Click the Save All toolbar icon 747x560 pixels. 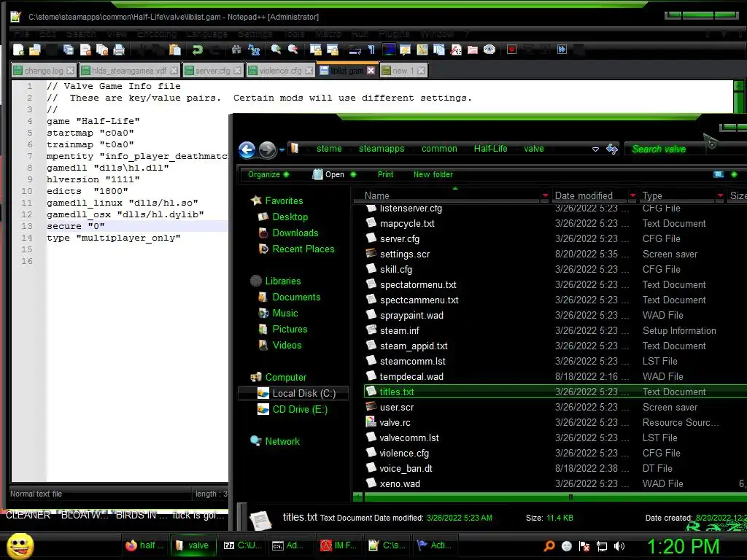[68, 50]
